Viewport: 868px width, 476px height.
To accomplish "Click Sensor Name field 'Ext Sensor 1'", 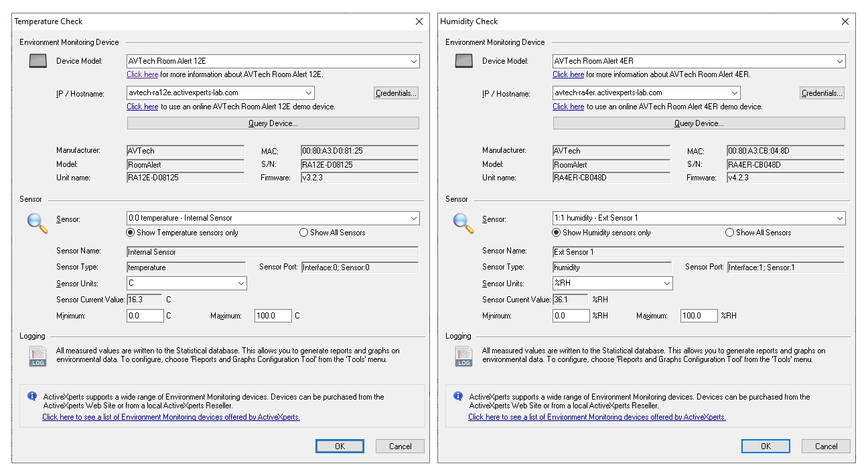I will point(699,252).
